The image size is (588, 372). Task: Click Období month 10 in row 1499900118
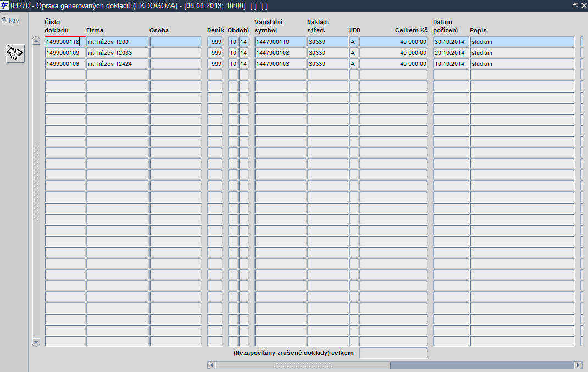coord(233,42)
